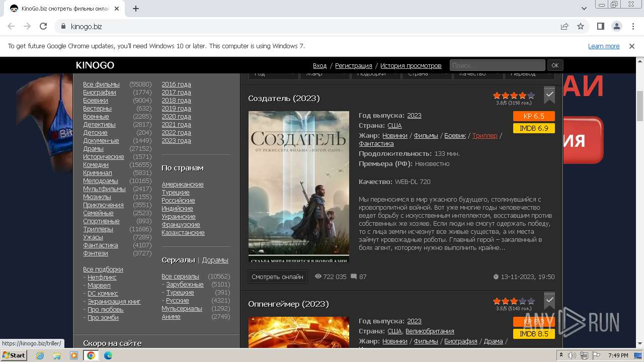The image size is (644, 362).
Task: Open File Explorer from the taskbar
Action: pyautogui.click(x=57, y=355)
